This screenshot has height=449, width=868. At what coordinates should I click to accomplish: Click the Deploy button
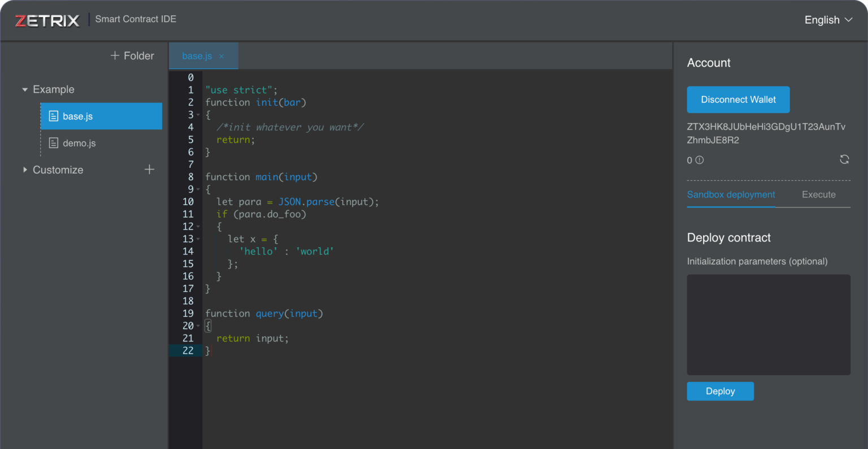(720, 391)
